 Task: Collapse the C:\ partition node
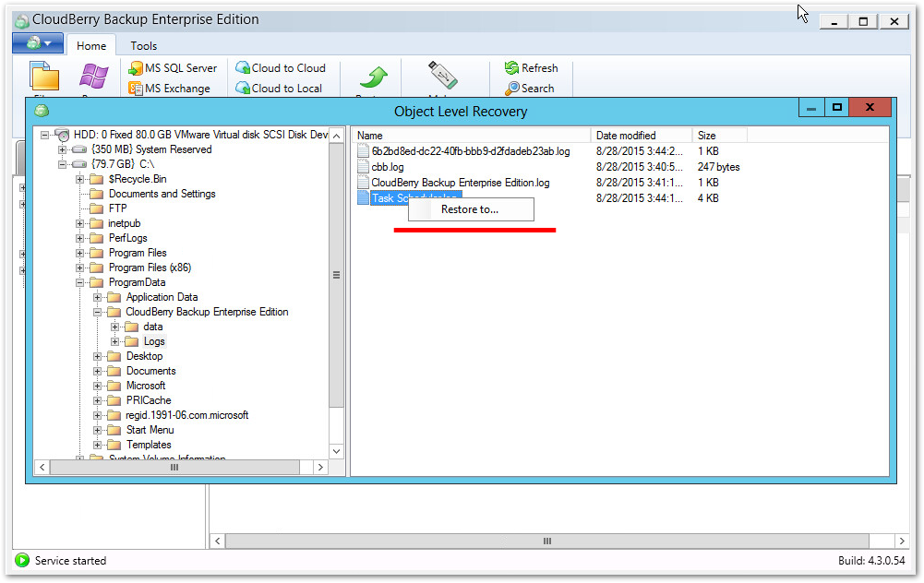tap(62, 164)
